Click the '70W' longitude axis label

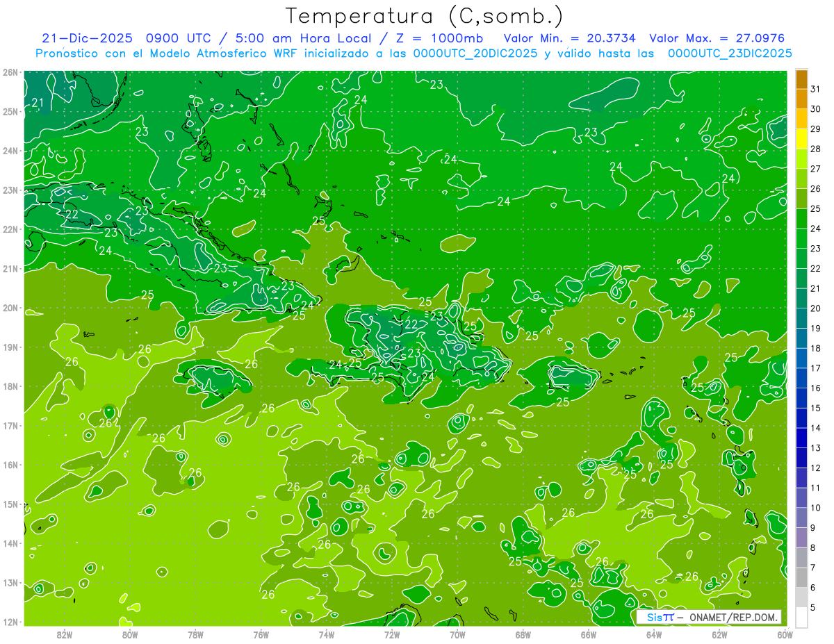click(x=457, y=634)
